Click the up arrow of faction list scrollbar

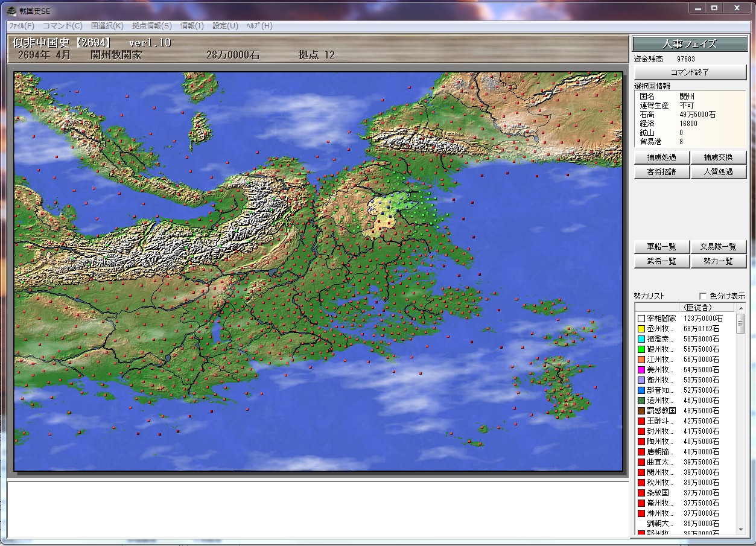click(742, 308)
